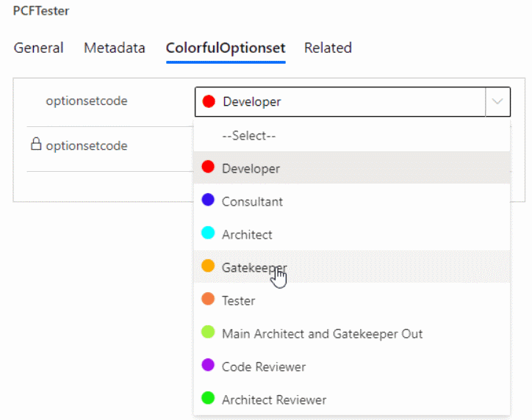Click the amber Gatekeeper color dot
Viewport: 532px width, 420px height.
(208, 266)
